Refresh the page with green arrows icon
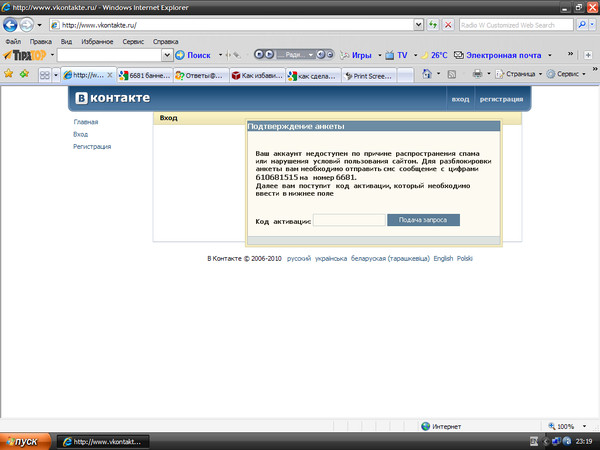This screenshot has width=600, height=450. tap(433, 25)
